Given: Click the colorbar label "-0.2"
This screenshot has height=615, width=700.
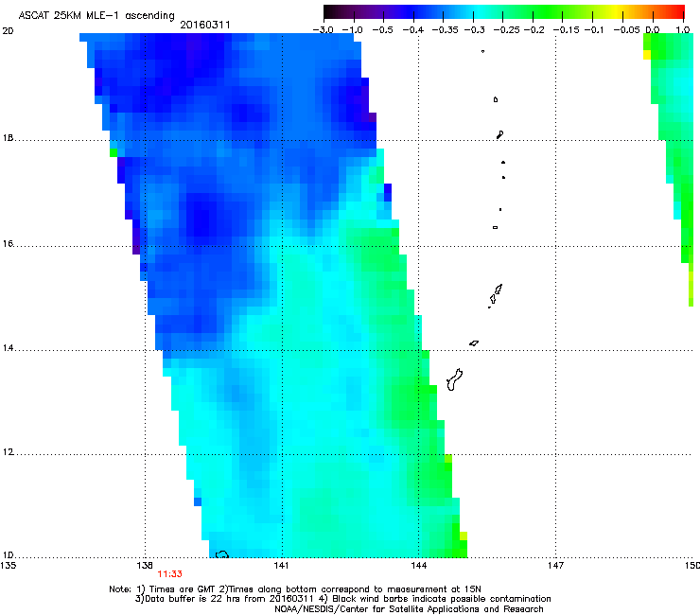Looking at the screenshot, I should coord(534,30).
